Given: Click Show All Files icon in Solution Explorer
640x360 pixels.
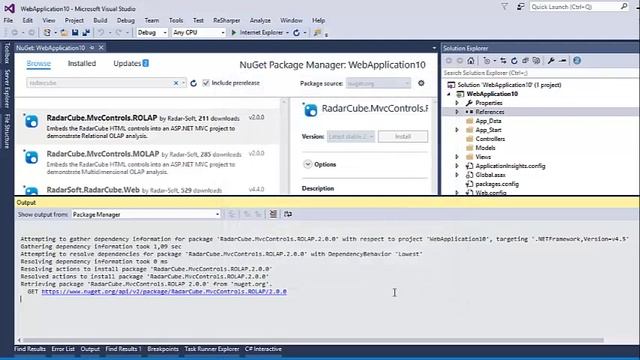Looking at the screenshot, I should (536, 60).
